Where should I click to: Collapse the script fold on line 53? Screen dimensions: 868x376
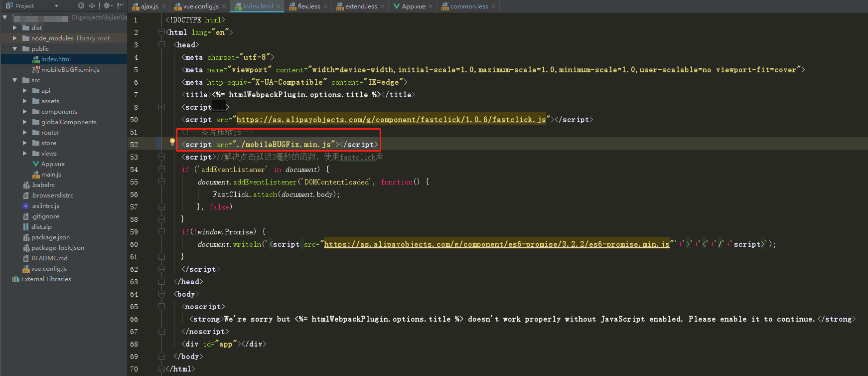tap(161, 157)
